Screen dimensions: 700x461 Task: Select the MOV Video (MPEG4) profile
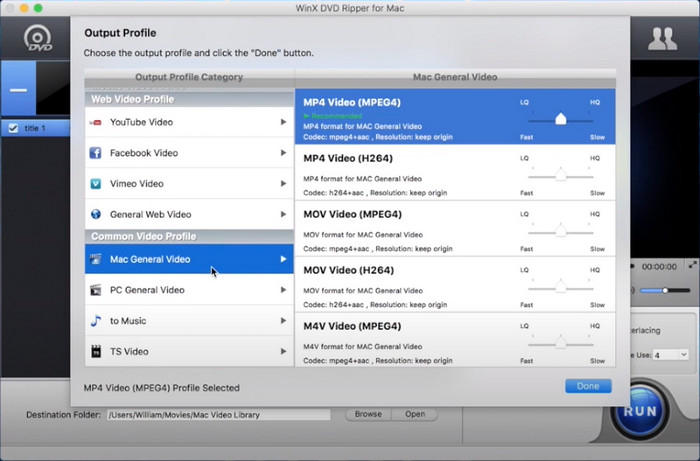455,228
